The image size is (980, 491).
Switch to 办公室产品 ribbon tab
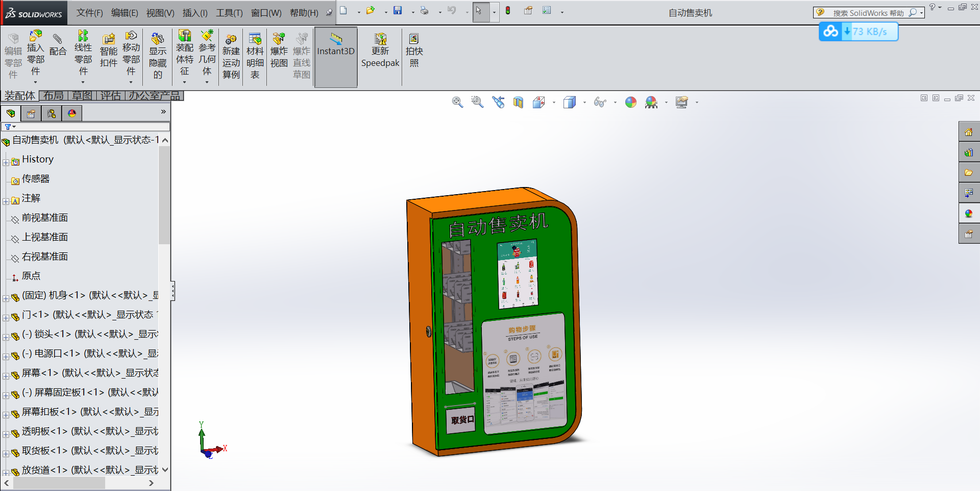[x=154, y=96]
